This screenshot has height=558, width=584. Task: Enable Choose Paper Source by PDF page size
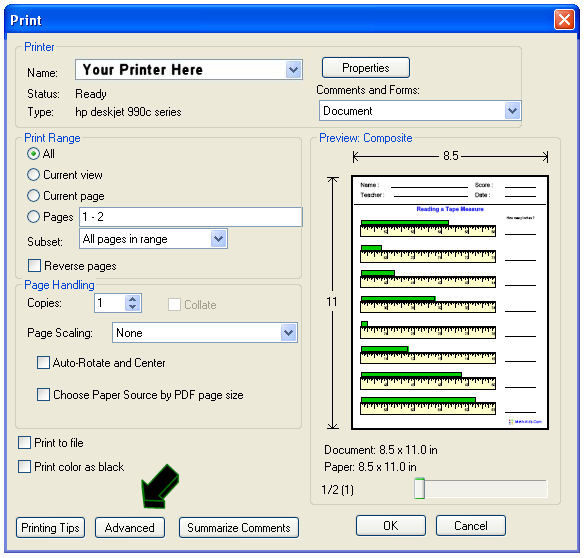[43, 394]
